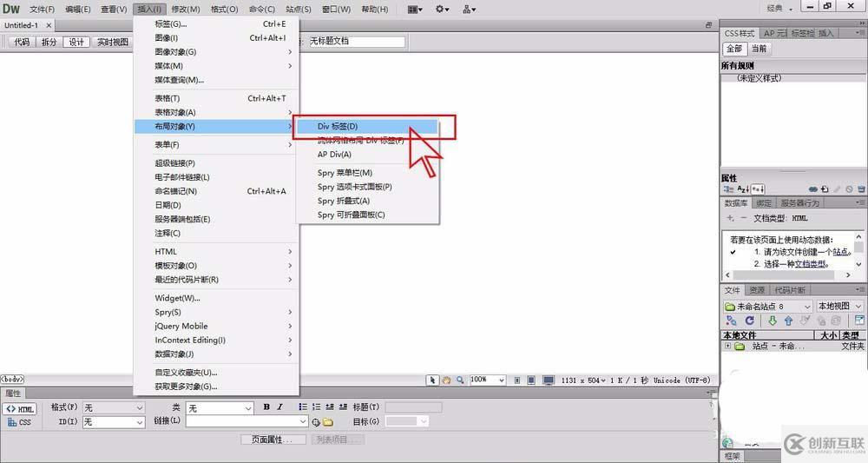The height and width of the screenshot is (463, 868).
Task: Switch to HTML properties mode
Action: [x=20, y=409]
